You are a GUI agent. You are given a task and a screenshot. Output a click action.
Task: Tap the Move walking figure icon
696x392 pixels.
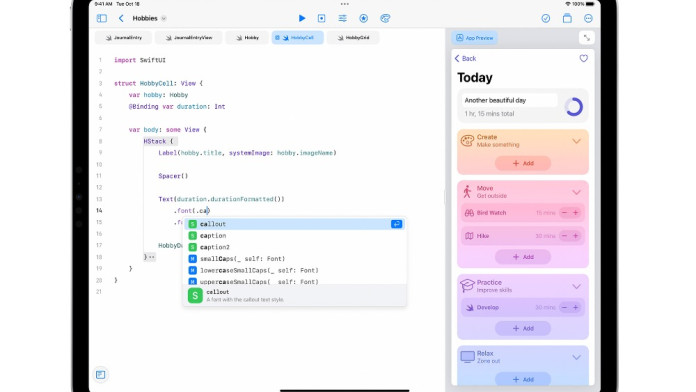coord(467,192)
